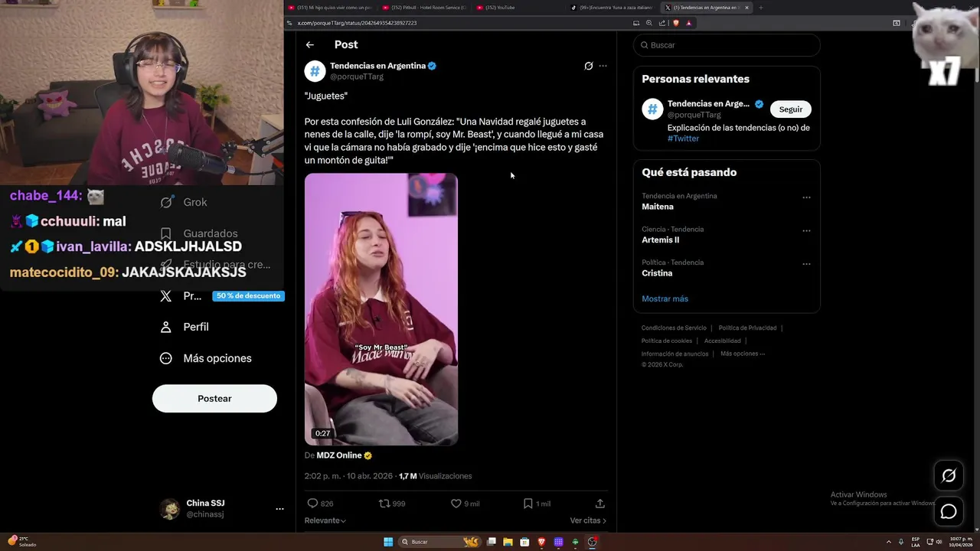Open the Tendencias en Argentina author name
The image size is (980, 551).
(377, 66)
